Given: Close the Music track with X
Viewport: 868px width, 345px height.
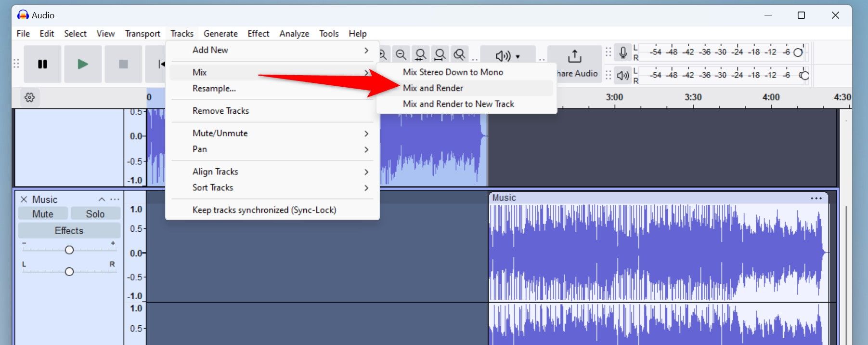Looking at the screenshot, I should click(x=24, y=199).
